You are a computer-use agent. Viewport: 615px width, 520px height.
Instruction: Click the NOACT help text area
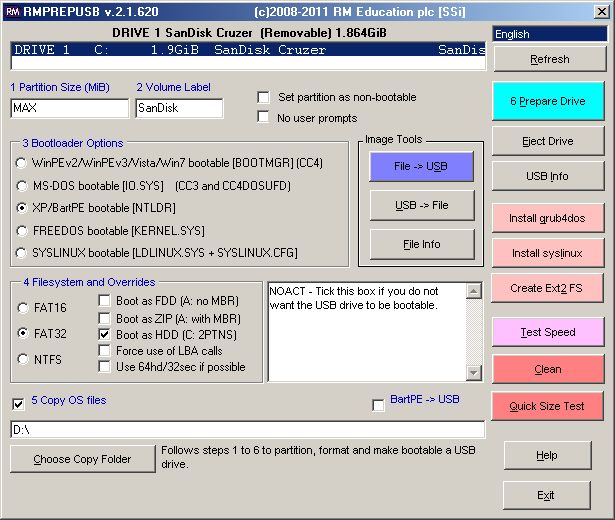367,332
